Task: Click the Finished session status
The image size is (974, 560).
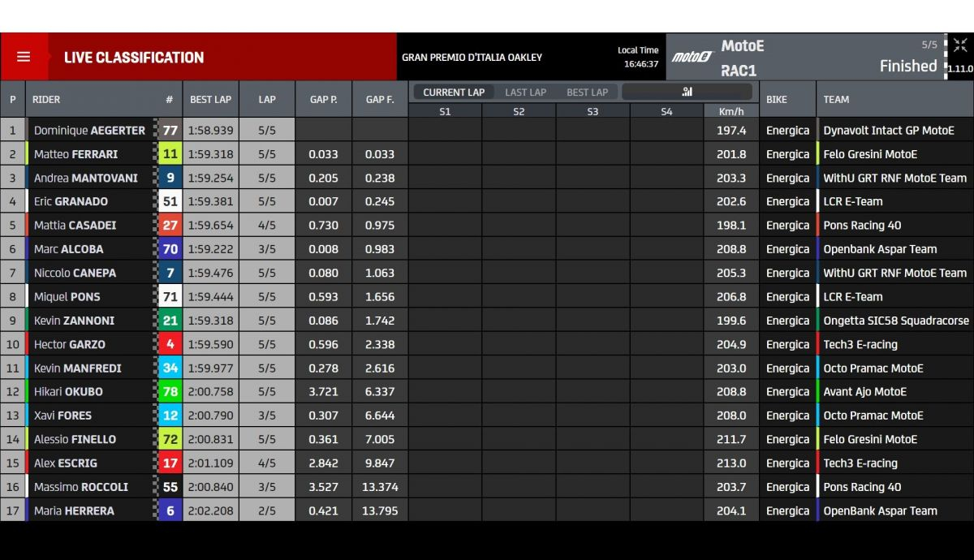Action: [x=908, y=66]
